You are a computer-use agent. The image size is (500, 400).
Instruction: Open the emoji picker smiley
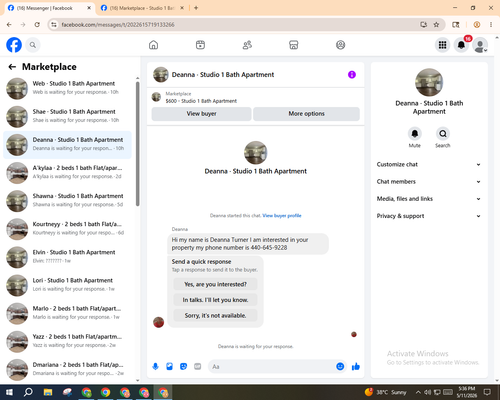[x=340, y=367]
